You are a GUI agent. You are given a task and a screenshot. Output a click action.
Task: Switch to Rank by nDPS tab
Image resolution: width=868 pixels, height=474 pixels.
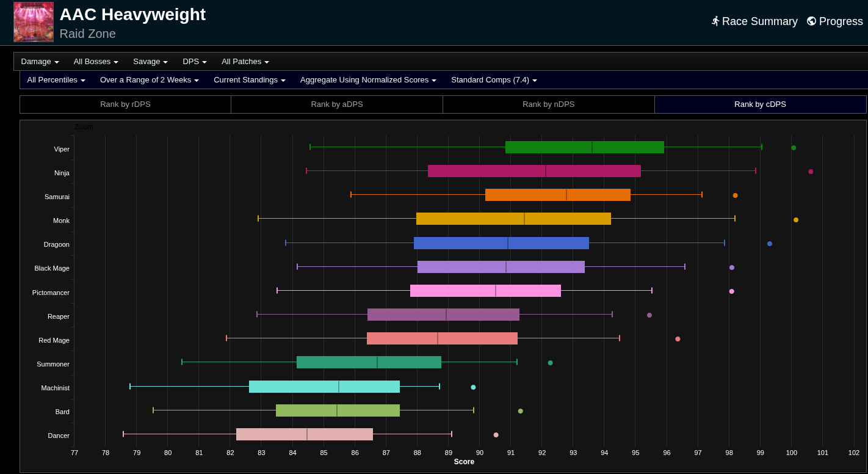[x=548, y=104]
